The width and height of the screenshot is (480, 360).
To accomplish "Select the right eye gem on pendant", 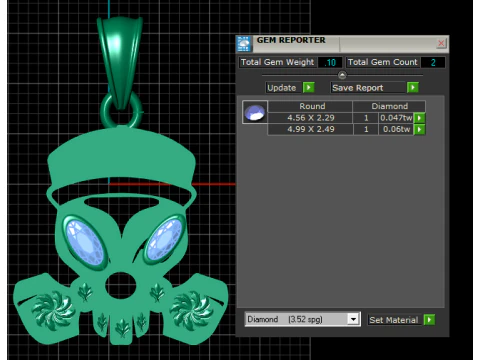I will [164, 239].
